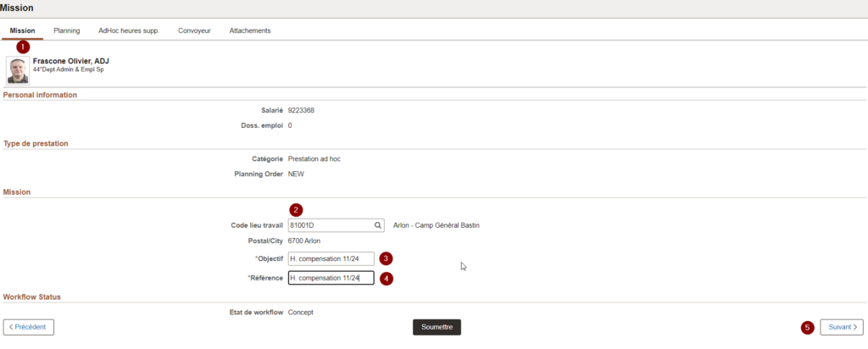Go back using the Précédent button
Image resolution: width=868 pixels, height=349 pixels.
pyautogui.click(x=30, y=327)
